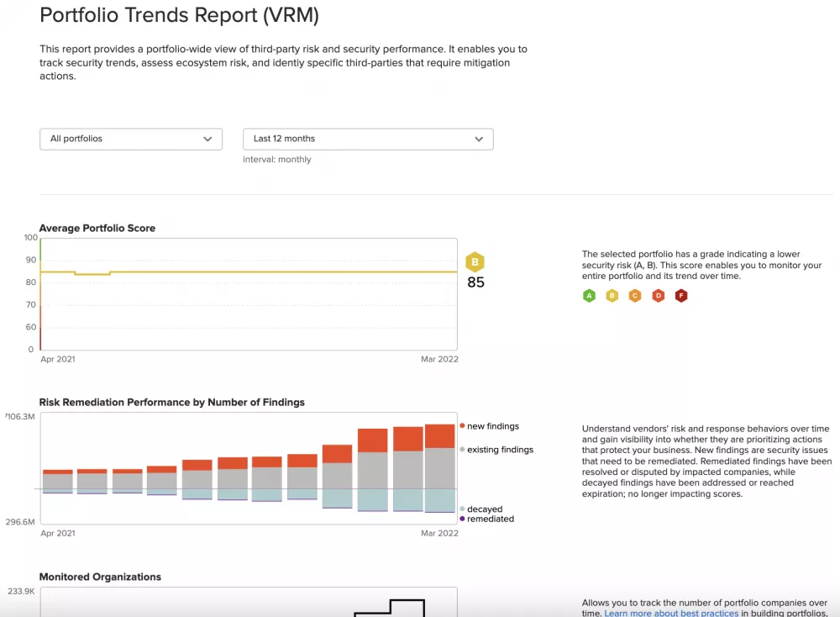Click the score value 85
840x617 pixels.
[475, 282]
